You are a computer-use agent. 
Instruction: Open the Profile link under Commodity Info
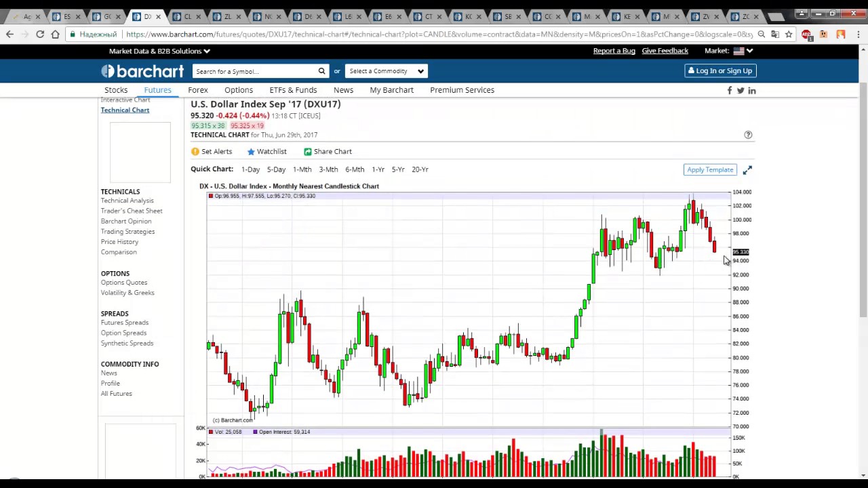[x=110, y=384]
